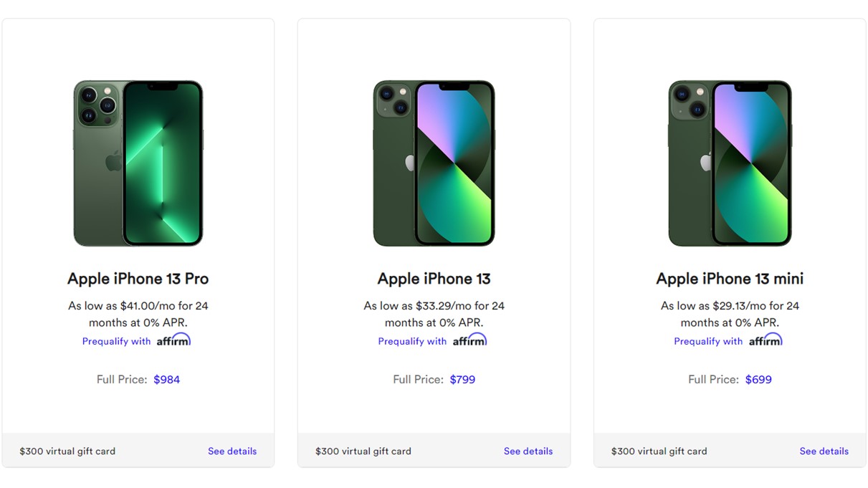This screenshot has width=868, height=488.
Task: Open the Apple iPhone 13 Pro title
Action: (138, 279)
